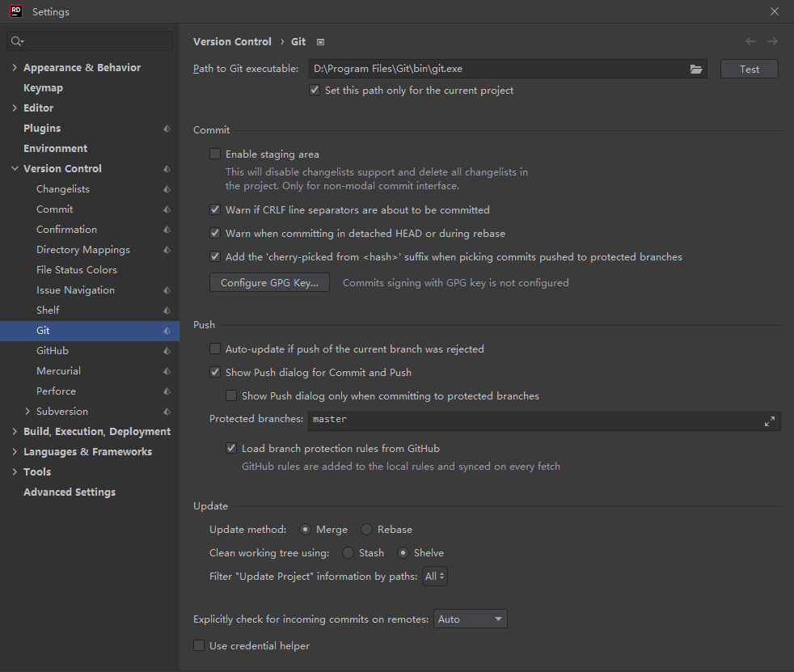Click the modified indicator beside Plugins

pyautogui.click(x=166, y=128)
